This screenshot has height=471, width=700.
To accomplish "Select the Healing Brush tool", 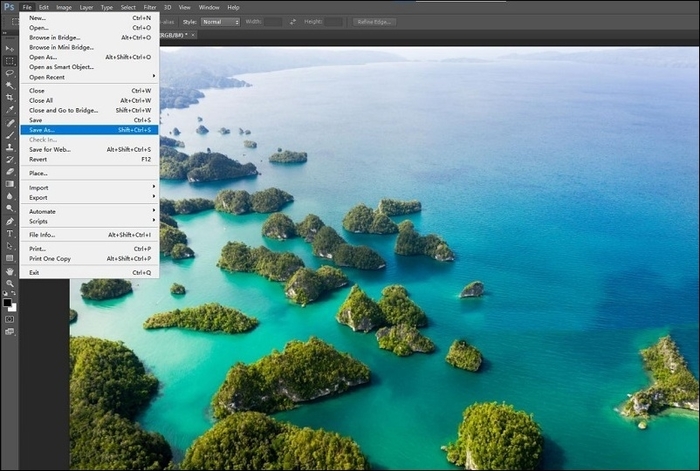I will click(9, 123).
